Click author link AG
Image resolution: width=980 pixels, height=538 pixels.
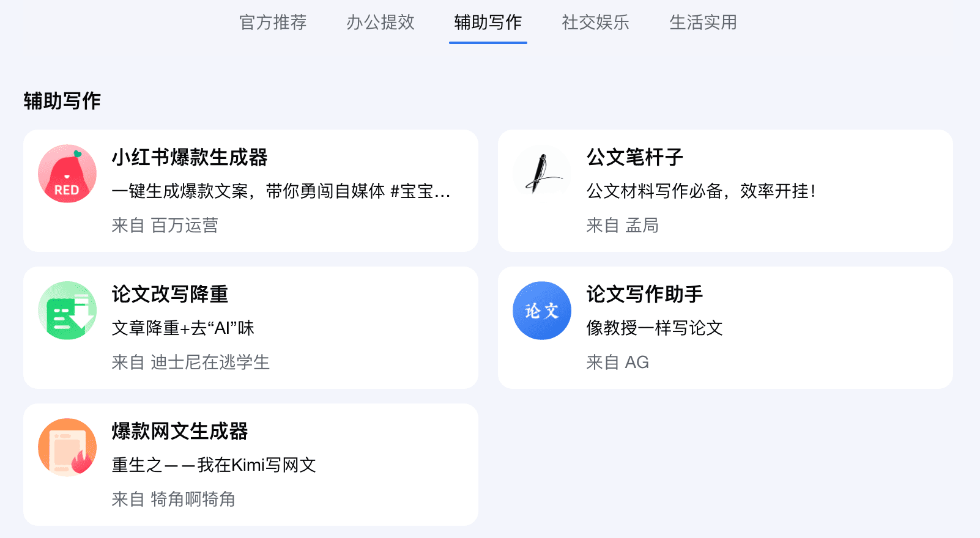tap(636, 363)
